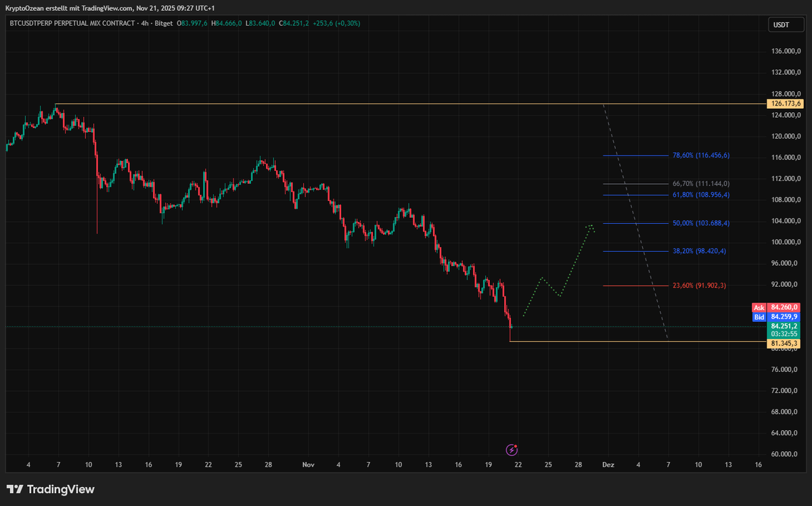Click the current price tag 84.251,2
This screenshot has width=812, height=506.
coord(784,325)
